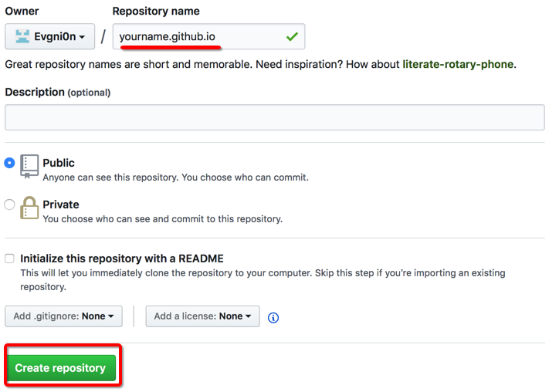Click the Private label text
Image resolution: width=559 pixels, height=392 pixels.
tap(61, 204)
